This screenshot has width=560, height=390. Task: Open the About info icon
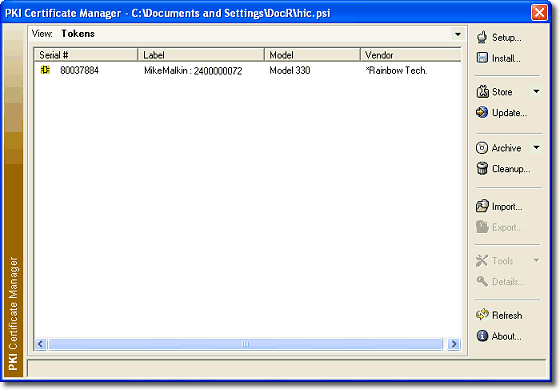click(x=482, y=336)
